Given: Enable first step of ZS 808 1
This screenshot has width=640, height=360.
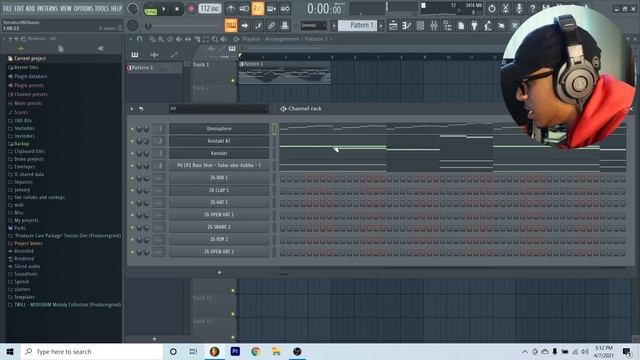Looking at the screenshot, I should click(283, 179).
